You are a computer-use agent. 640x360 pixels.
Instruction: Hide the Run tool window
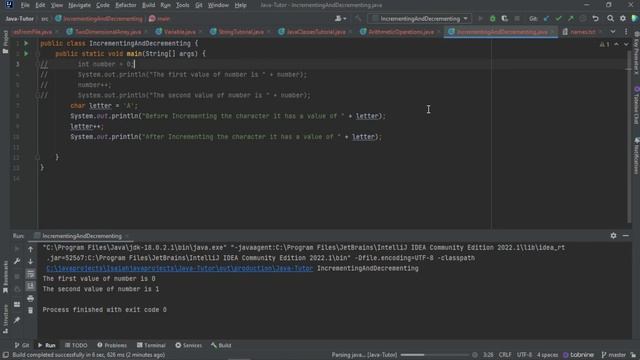[626, 236]
